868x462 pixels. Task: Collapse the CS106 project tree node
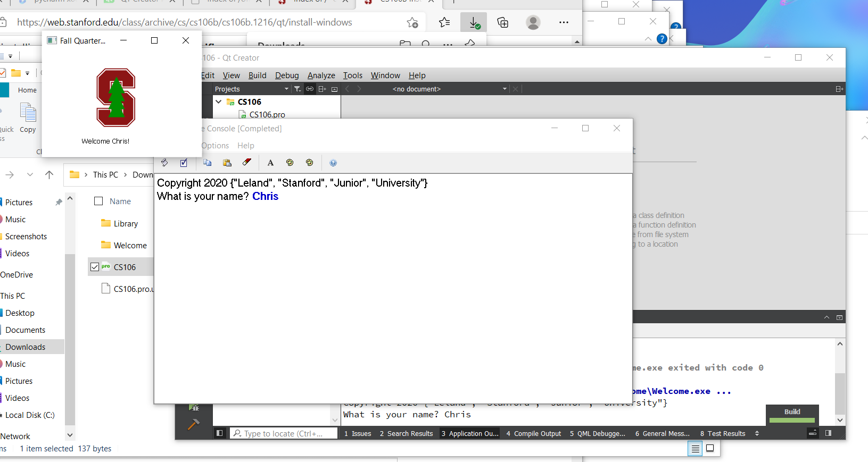tap(219, 102)
